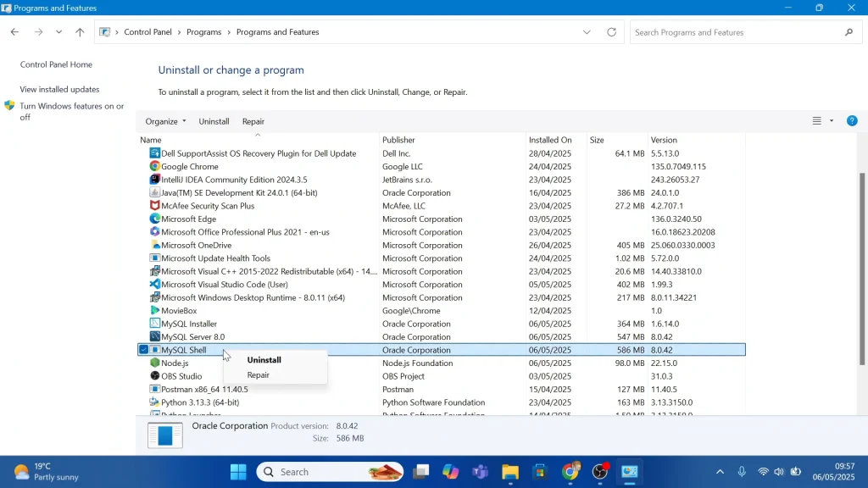This screenshot has height=488, width=868.
Task: Select Dell SupportAssist OS Recovery Plugin row
Action: click(441, 153)
